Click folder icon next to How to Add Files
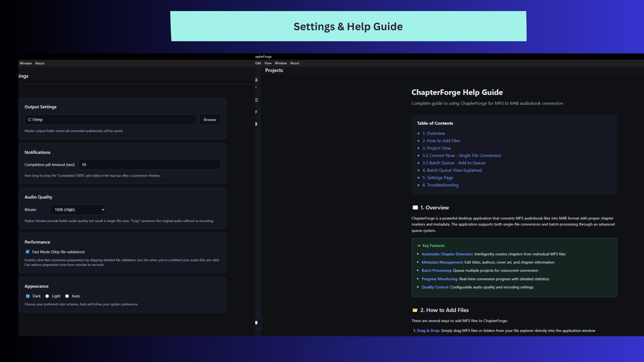 tap(415, 310)
